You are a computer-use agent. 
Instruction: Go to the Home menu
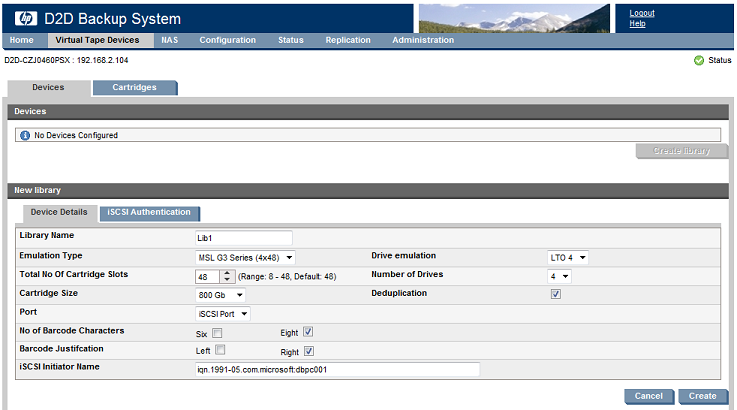coord(22,40)
